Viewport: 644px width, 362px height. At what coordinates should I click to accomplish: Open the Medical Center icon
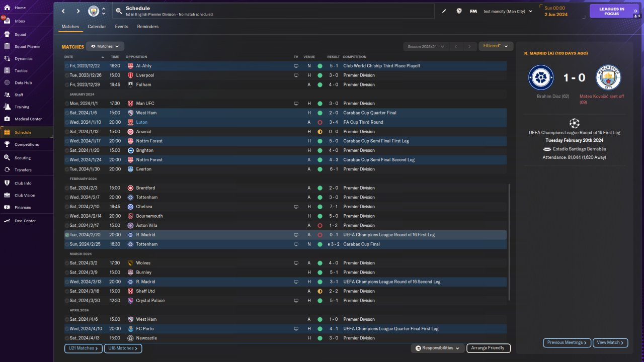pos(7,119)
